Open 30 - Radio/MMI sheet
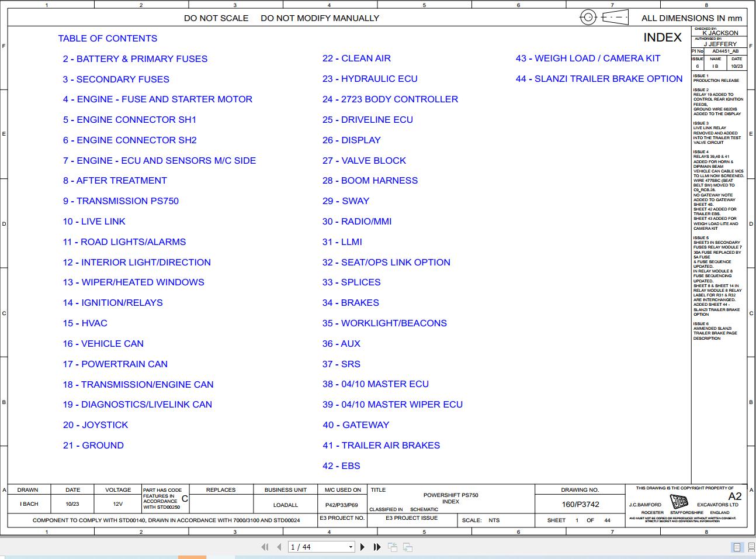Viewport: 756px width, 559px height. [357, 222]
